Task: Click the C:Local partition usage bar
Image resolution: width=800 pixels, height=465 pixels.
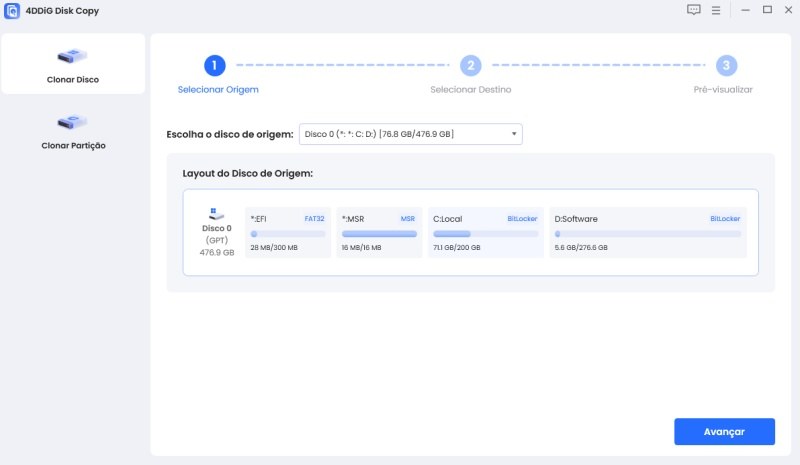Action: click(484, 234)
